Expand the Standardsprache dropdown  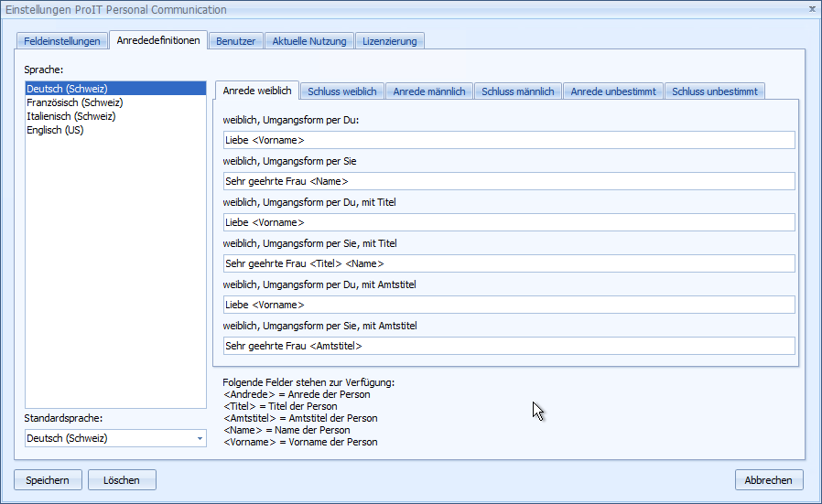pos(200,439)
